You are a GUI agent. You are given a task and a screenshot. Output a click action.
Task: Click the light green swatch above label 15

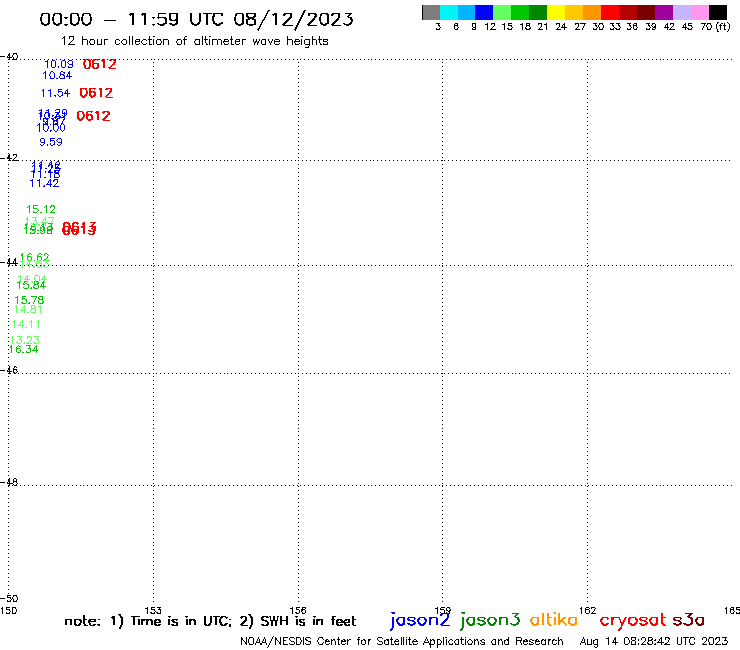point(502,12)
